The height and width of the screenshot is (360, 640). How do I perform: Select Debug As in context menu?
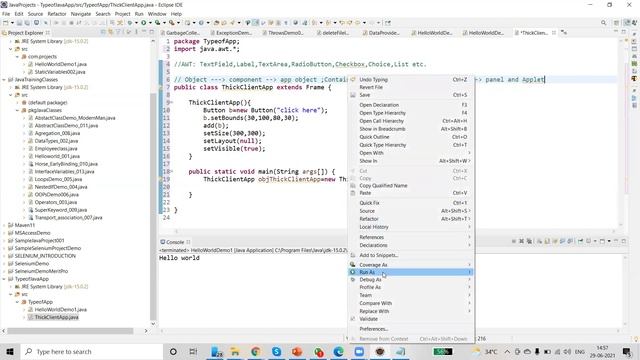[411, 280]
